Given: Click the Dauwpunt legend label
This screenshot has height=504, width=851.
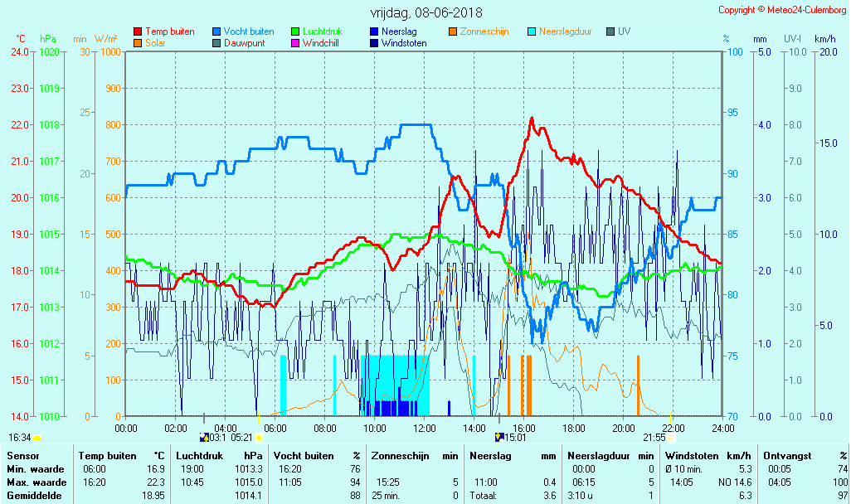Looking at the screenshot, I should pos(245,43).
